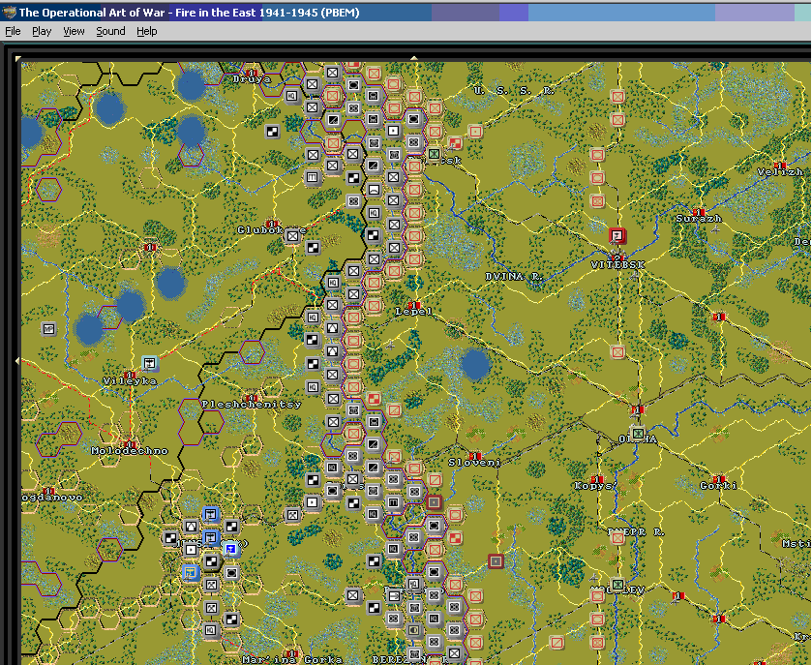Click the Gorki objective flag marker
The image size is (812, 665).
[x=718, y=479]
